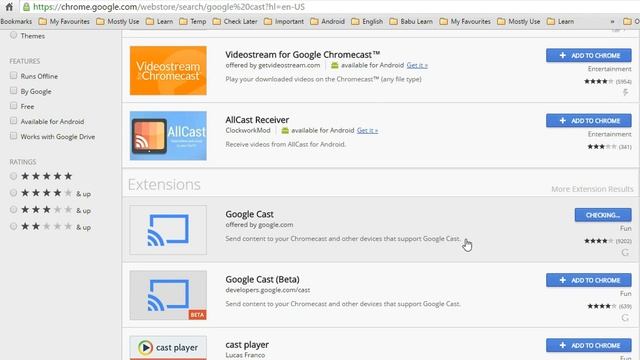Click the Videostream star rating
This screenshot has height=360, width=640.
point(598,82)
